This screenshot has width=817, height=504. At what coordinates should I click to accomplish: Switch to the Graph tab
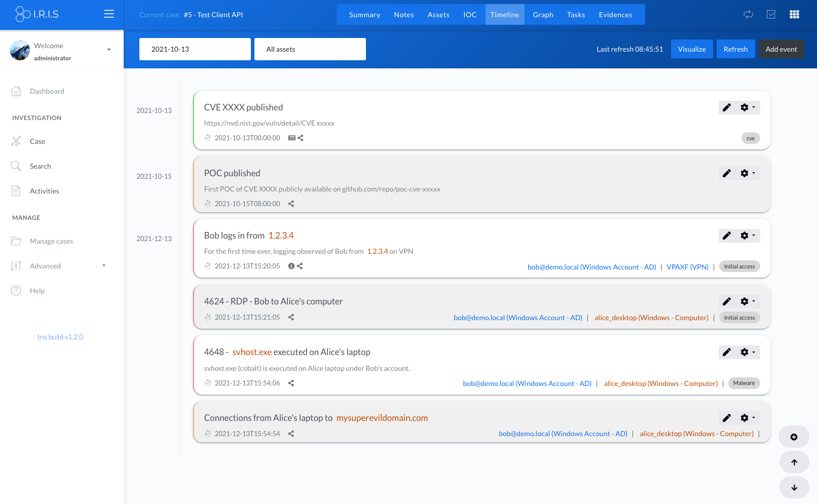pyautogui.click(x=543, y=15)
